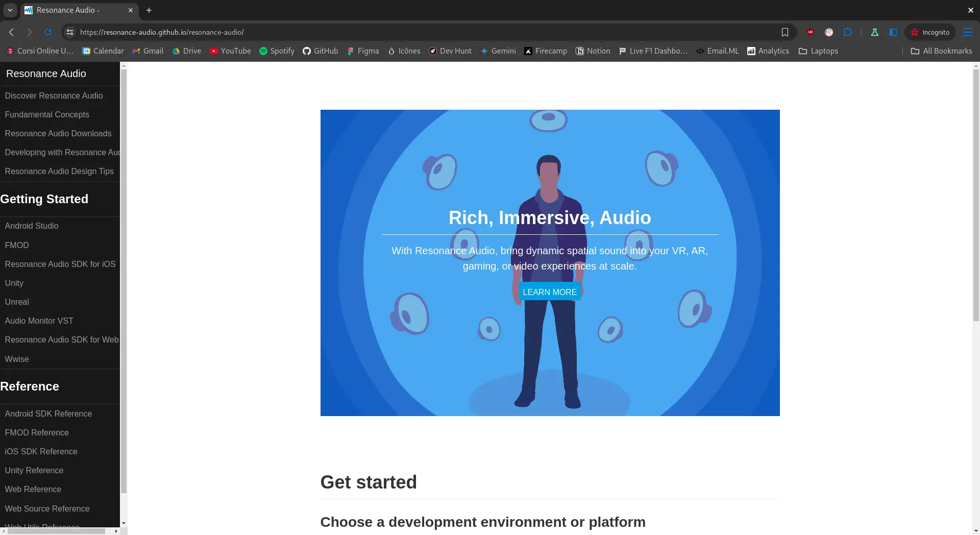
Task: Open Discover Resonance Audio page
Action: click(54, 96)
